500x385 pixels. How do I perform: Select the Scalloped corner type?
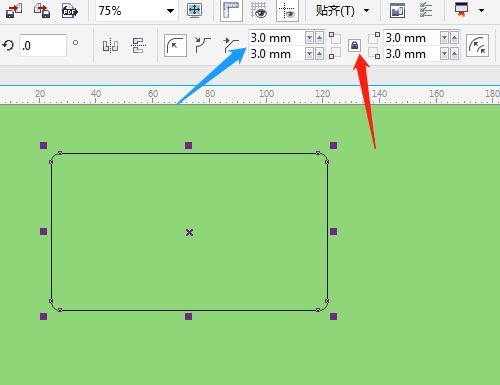point(203,45)
